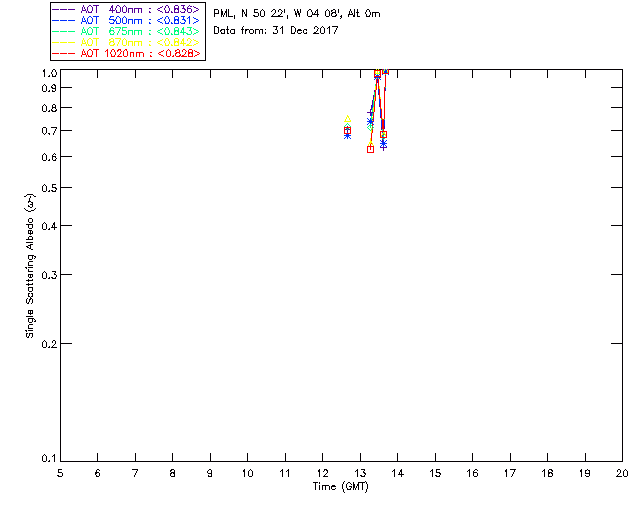The image size is (640, 512).
Task: Click the hour 11 x-axis tick label
Action: pyautogui.click(x=285, y=473)
